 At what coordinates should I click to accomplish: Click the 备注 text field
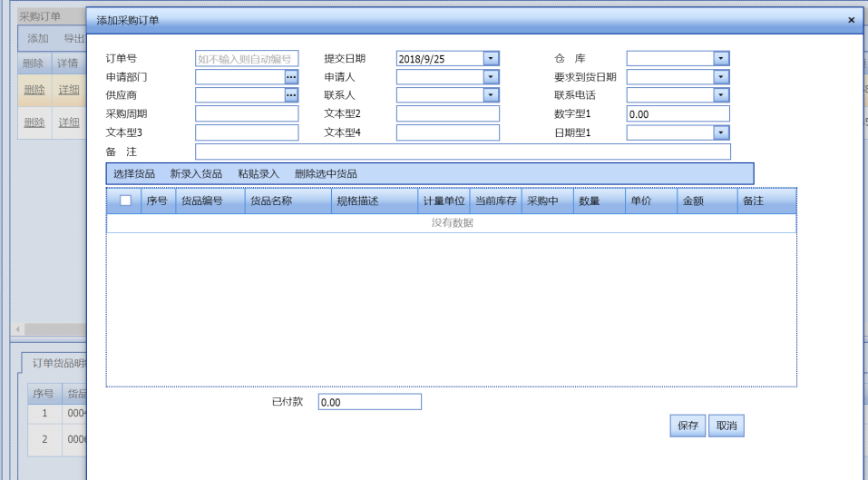(x=463, y=152)
